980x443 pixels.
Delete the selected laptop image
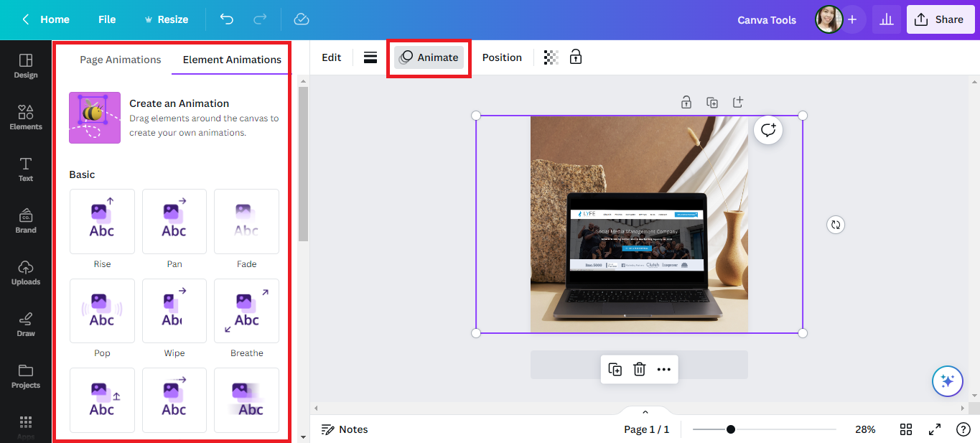point(639,368)
